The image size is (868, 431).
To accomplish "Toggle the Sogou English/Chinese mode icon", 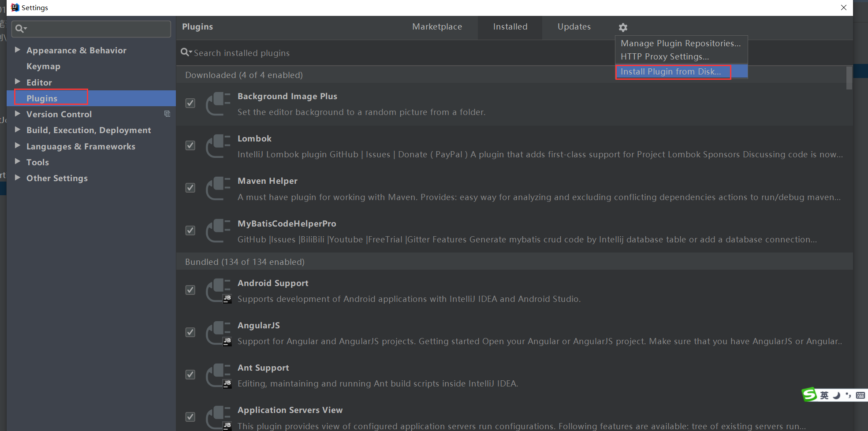I will [824, 395].
